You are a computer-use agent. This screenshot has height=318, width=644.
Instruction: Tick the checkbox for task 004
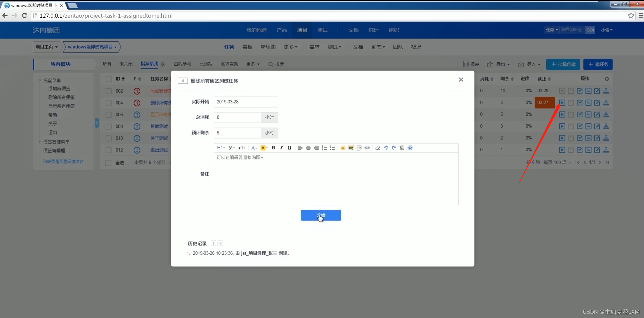point(108,103)
